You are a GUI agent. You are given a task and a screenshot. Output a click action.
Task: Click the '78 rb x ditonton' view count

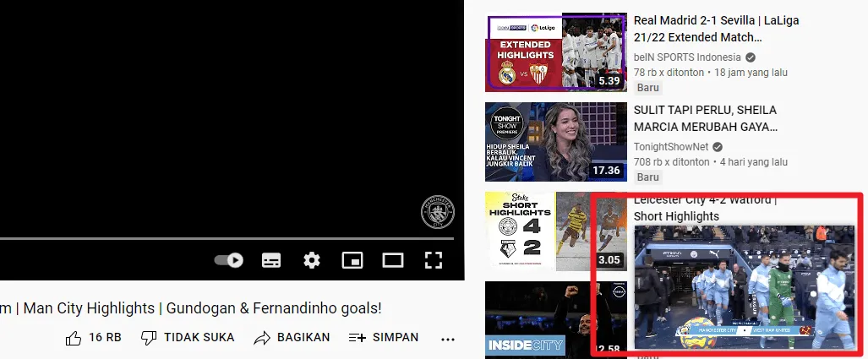669,73
